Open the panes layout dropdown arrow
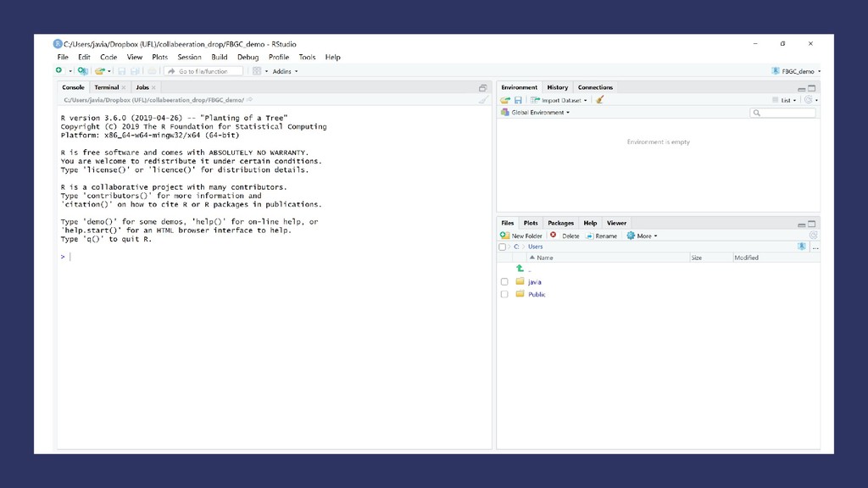The height and width of the screenshot is (488, 868). pyautogui.click(x=266, y=71)
